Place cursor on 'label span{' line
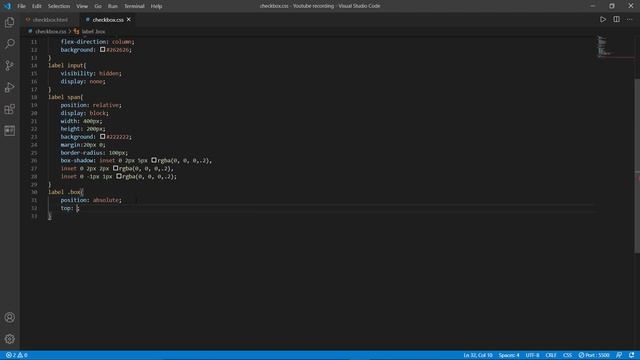Screen dimensions: 640x360 click(65, 97)
